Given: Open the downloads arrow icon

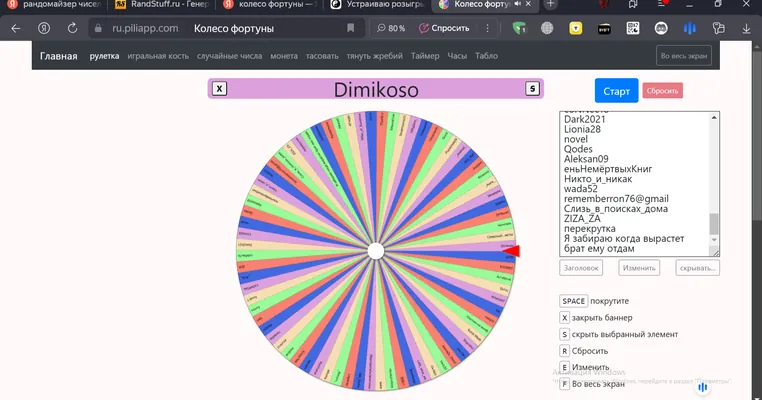Looking at the screenshot, I should 746,29.
